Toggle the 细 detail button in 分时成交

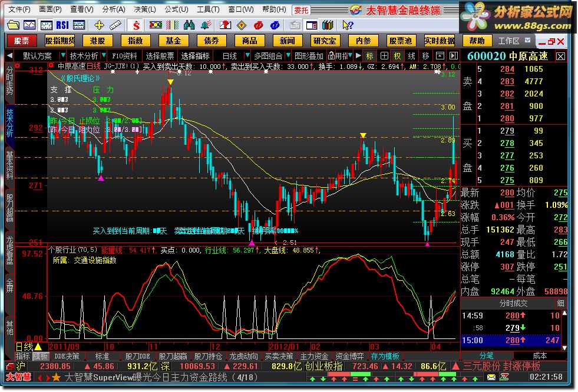click(x=561, y=303)
